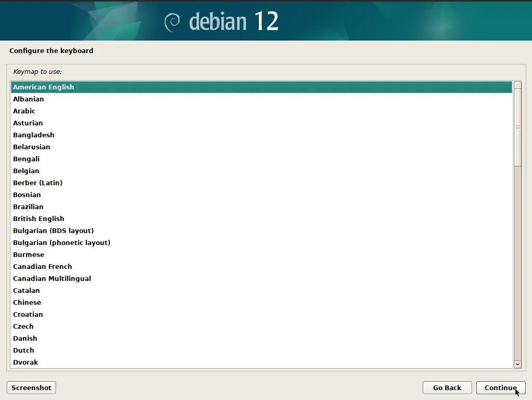The image size is (532, 400).
Task: Select the Chinese keymap
Action: [x=27, y=303]
